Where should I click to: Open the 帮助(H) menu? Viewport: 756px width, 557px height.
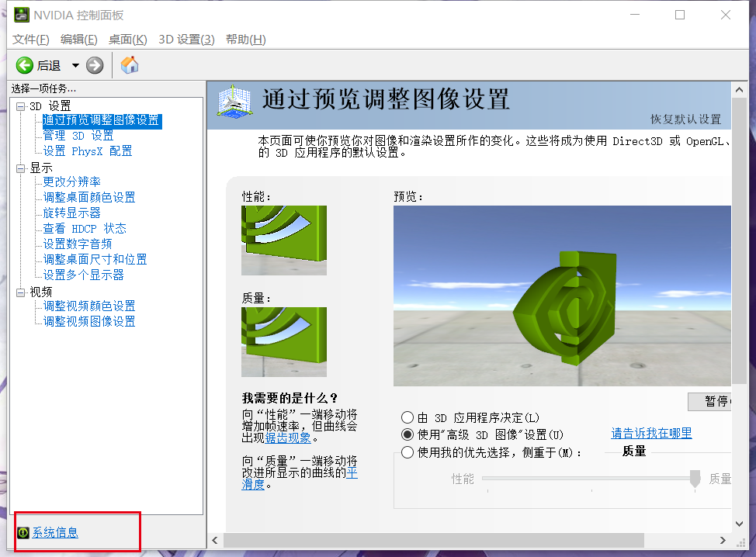click(x=246, y=40)
